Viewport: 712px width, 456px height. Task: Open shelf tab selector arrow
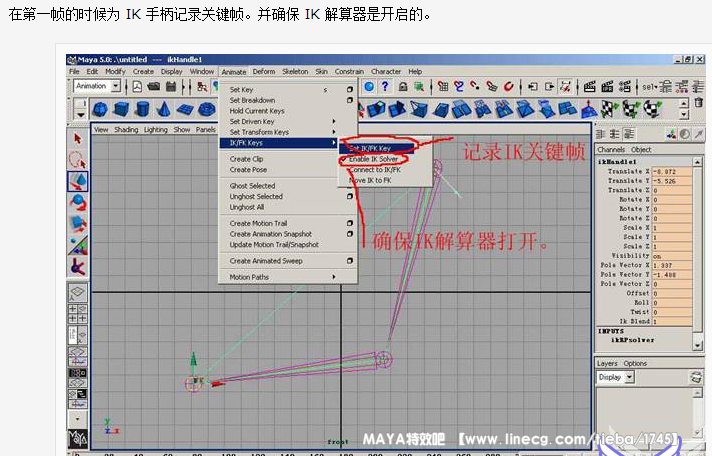point(80,114)
